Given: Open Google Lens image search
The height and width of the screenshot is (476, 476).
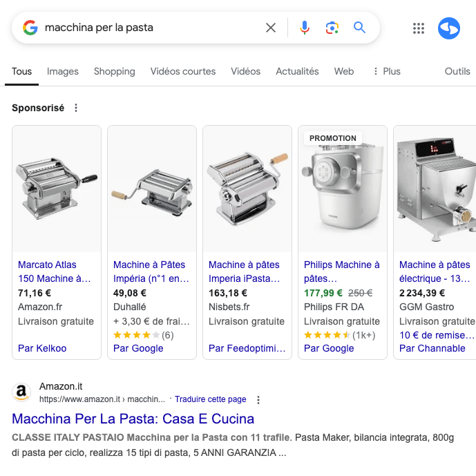Looking at the screenshot, I should (x=332, y=28).
